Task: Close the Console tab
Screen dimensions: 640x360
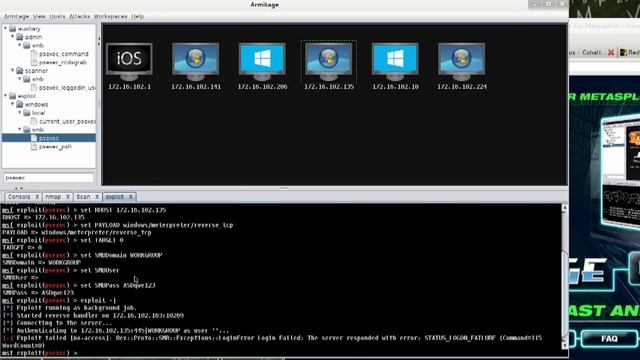Action: tap(37, 197)
